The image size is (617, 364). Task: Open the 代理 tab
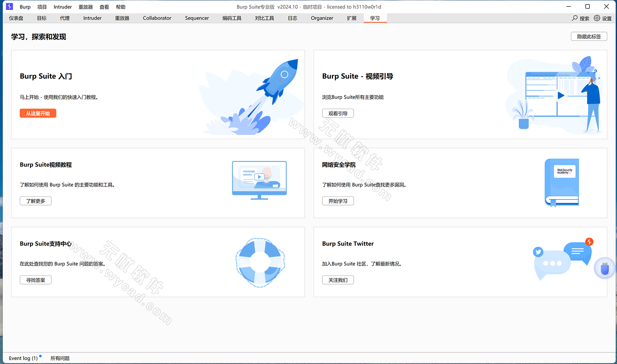pyautogui.click(x=64, y=18)
